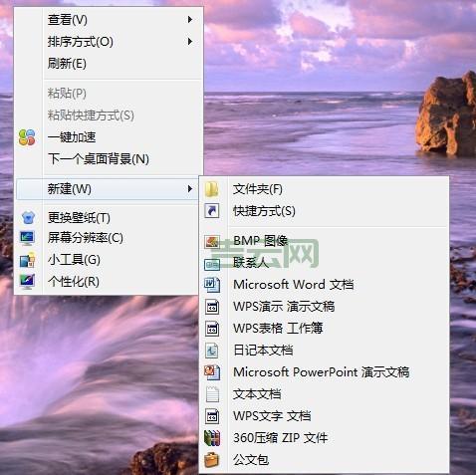Create a new 文件夹(F)

point(324,189)
